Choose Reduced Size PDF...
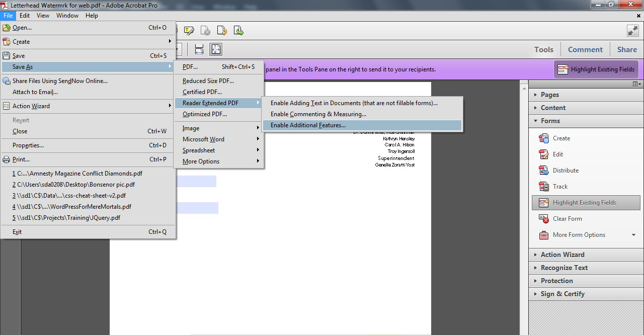This screenshot has width=644, height=335. tap(219, 81)
